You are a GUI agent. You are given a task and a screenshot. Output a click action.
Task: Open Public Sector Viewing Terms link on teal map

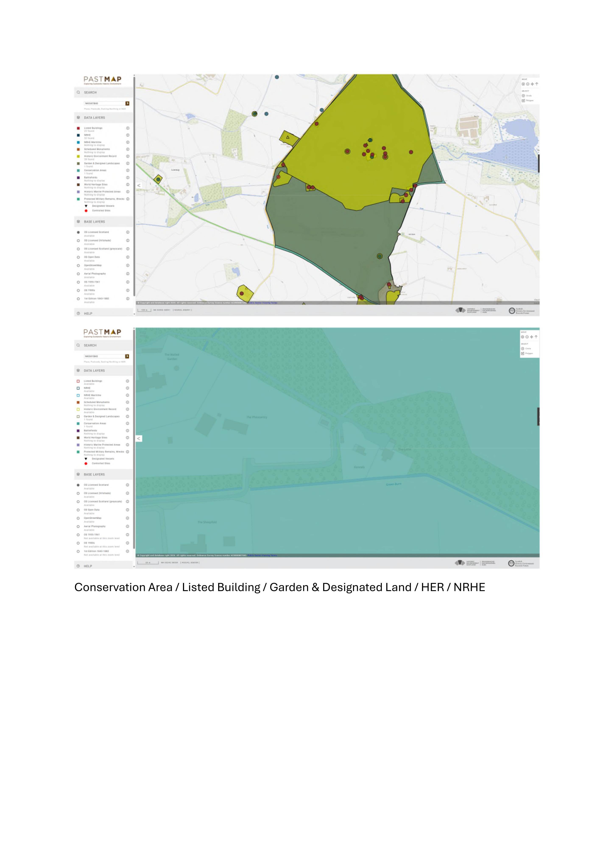click(262, 555)
